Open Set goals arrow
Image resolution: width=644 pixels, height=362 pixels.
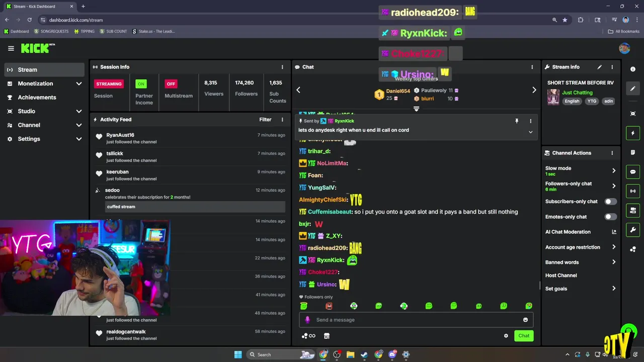[x=614, y=289]
